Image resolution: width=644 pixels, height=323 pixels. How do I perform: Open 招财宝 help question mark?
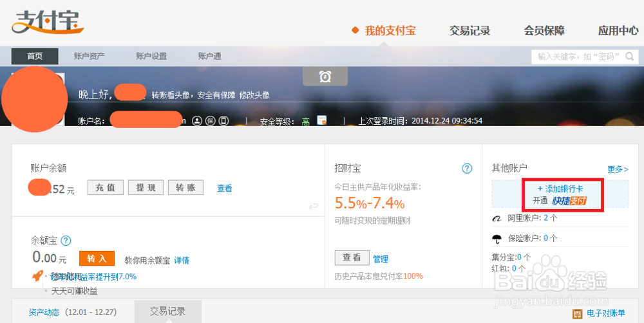tap(467, 169)
